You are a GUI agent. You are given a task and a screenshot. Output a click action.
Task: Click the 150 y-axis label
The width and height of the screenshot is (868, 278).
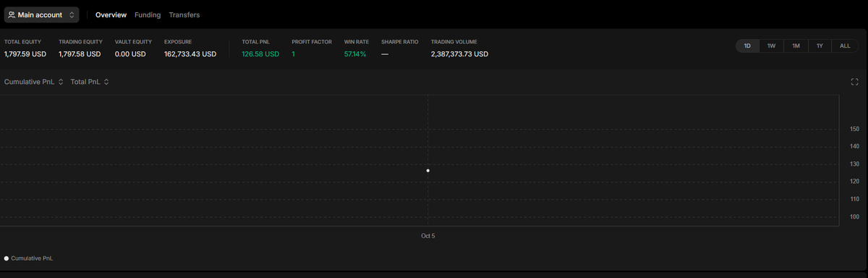point(854,129)
